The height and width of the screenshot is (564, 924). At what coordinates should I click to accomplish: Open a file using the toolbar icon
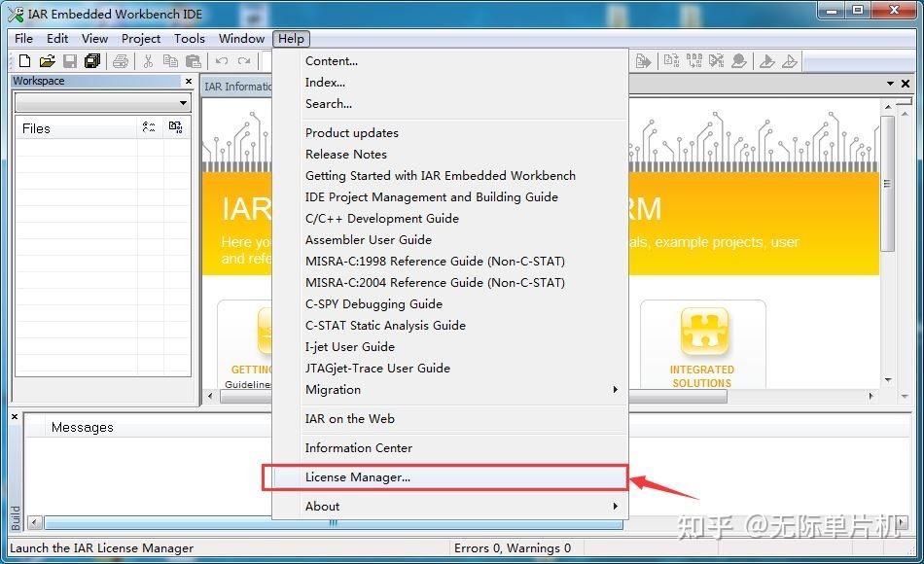click(47, 60)
